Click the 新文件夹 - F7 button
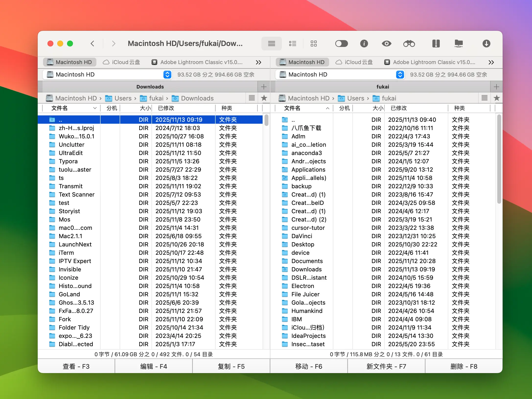 coord(386,366)
